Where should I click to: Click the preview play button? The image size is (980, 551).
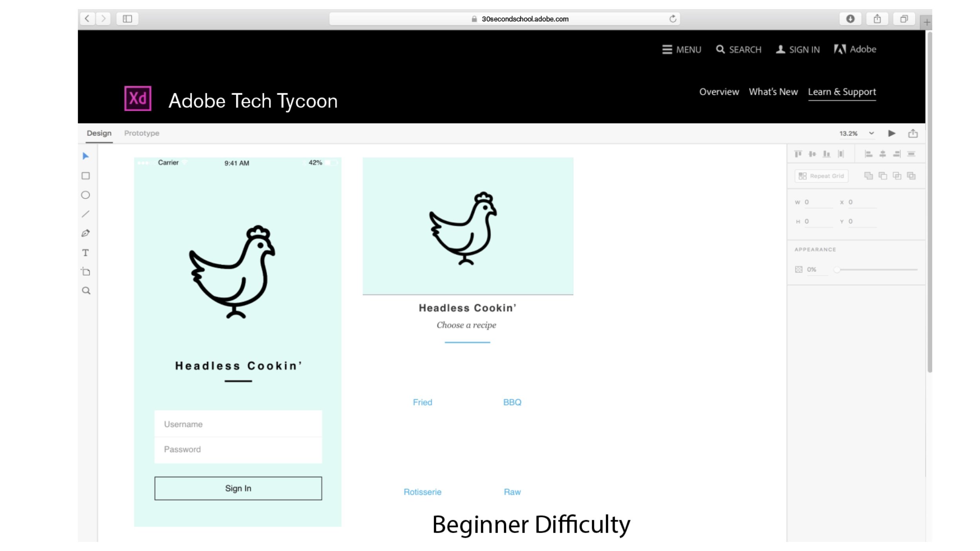pyautogui.click(x=891, y=134)
